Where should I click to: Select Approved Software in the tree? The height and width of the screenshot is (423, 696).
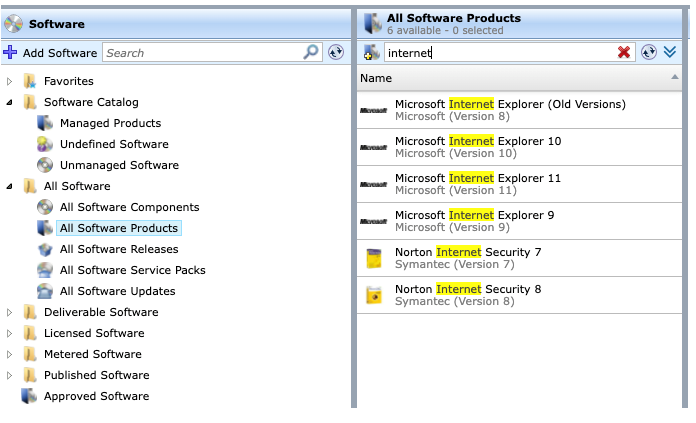click(x=96, y=396)
